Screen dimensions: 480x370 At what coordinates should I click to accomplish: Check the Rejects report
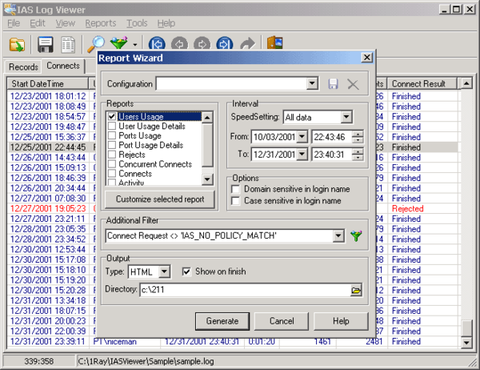(x=112, y=154)
